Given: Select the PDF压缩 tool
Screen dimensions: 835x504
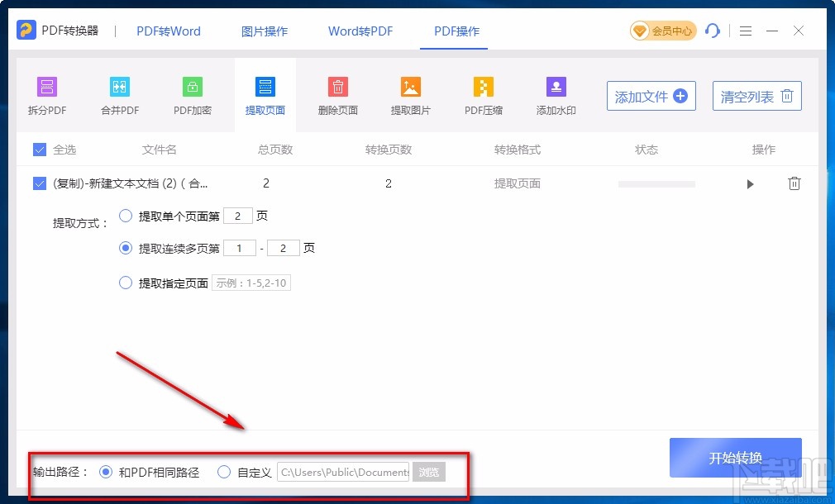Looking at the screenshot, I should (483, 93).
